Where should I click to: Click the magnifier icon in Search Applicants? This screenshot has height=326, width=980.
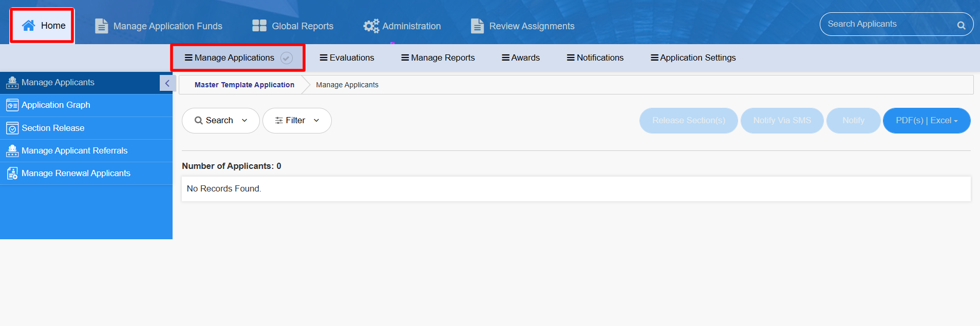961,25
